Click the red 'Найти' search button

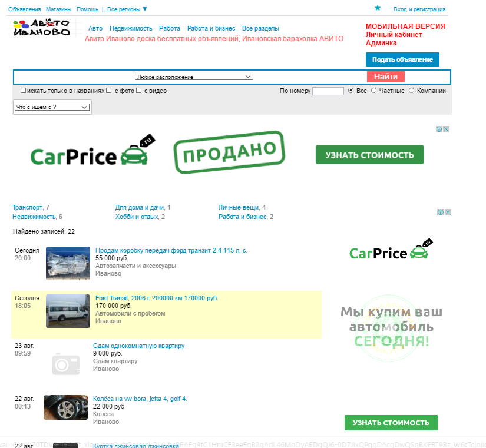[385, 77]
